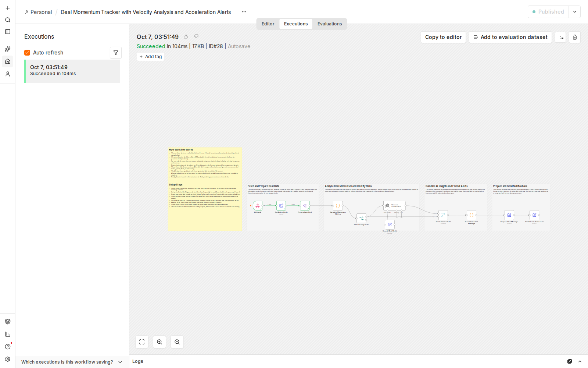Image resolution: width=588 pixels, height=368 pixels.
Task: Open workflow actions ellipsis menu
Action: tap(244, 12)
